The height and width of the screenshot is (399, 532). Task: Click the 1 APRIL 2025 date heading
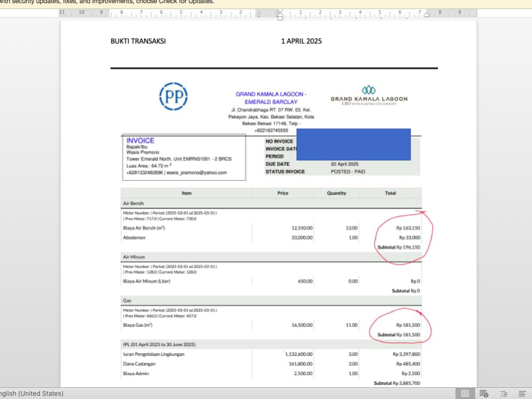click(x=301, y=41)
